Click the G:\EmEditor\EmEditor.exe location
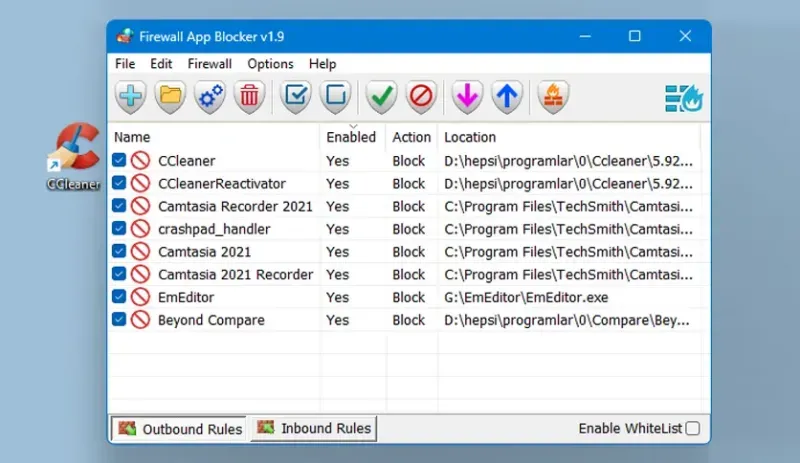 (526, 297)
